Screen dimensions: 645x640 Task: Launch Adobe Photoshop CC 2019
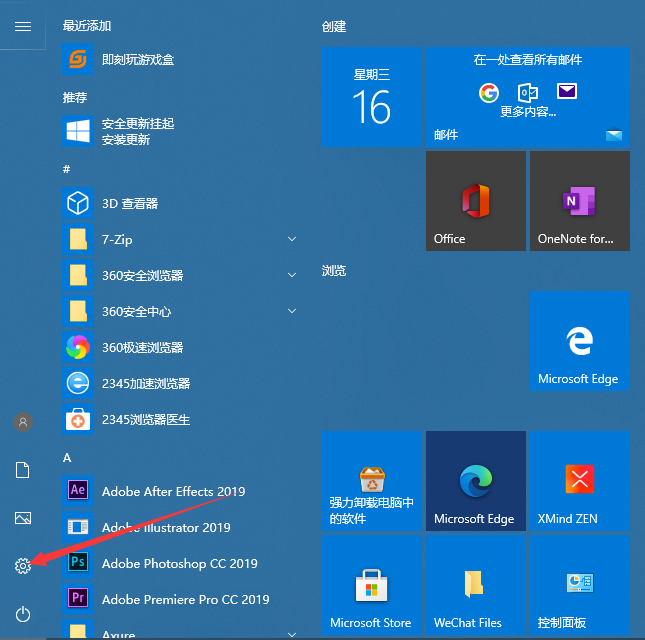(x=179, y=564)
